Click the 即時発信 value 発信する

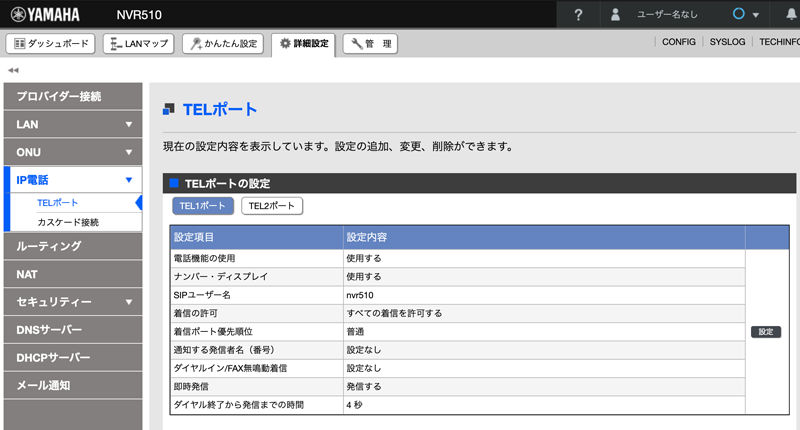363,386
